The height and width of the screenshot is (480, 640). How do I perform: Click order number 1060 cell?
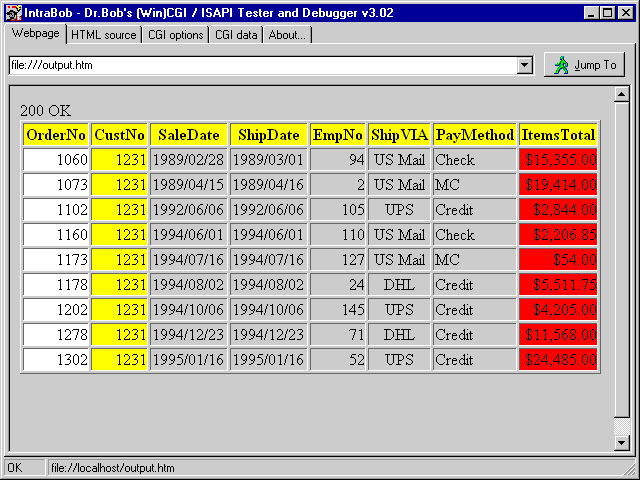point(56,159)
